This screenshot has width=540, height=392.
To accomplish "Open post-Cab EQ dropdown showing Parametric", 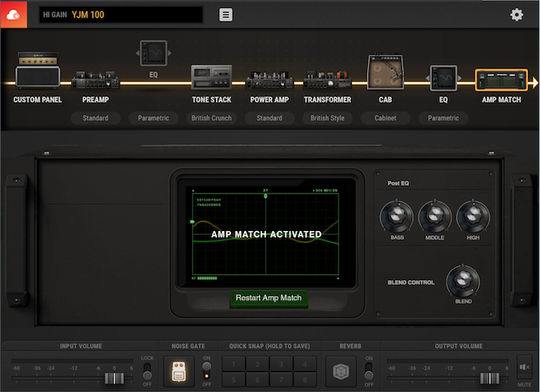I will 443,118.
